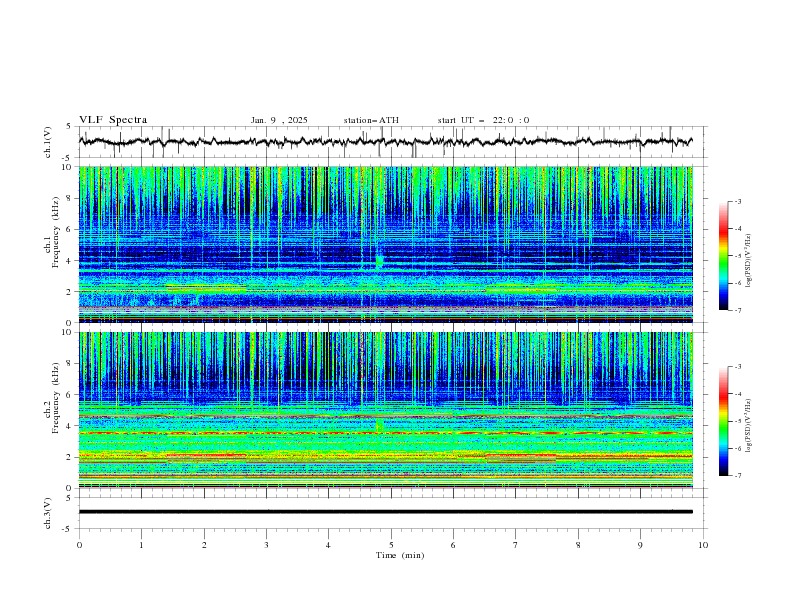Click the "station=ATH" header label
The width and height of the screenshot is (792, 612).
(x=371, y=120)
